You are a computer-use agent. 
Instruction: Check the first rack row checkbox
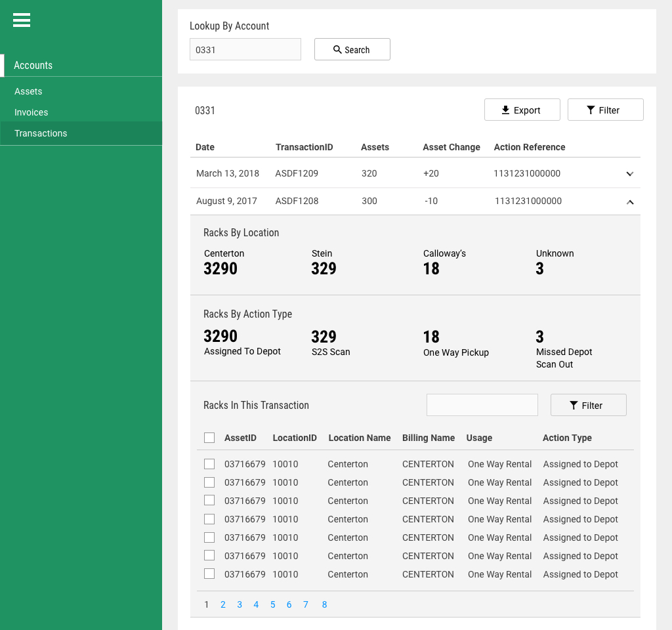click(x=209, y=464)
